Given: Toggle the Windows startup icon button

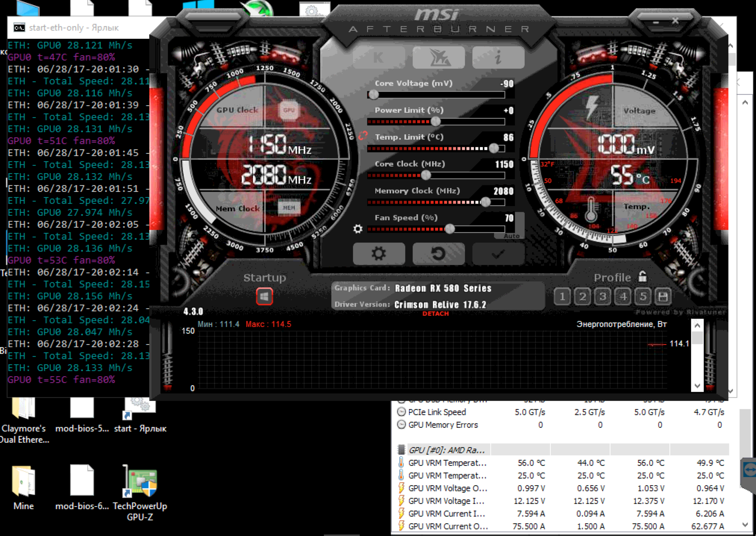Looking at the screenshot, I should tap(265, 297).
